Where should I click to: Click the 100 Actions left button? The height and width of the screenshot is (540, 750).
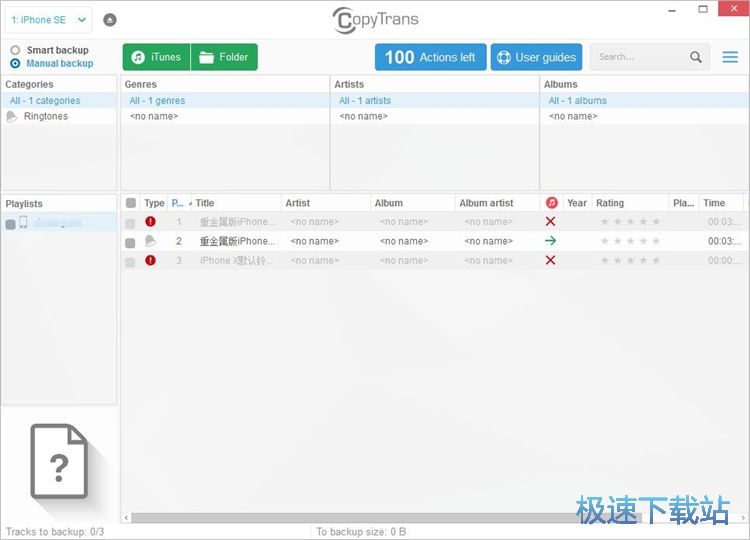click(430, 57)
